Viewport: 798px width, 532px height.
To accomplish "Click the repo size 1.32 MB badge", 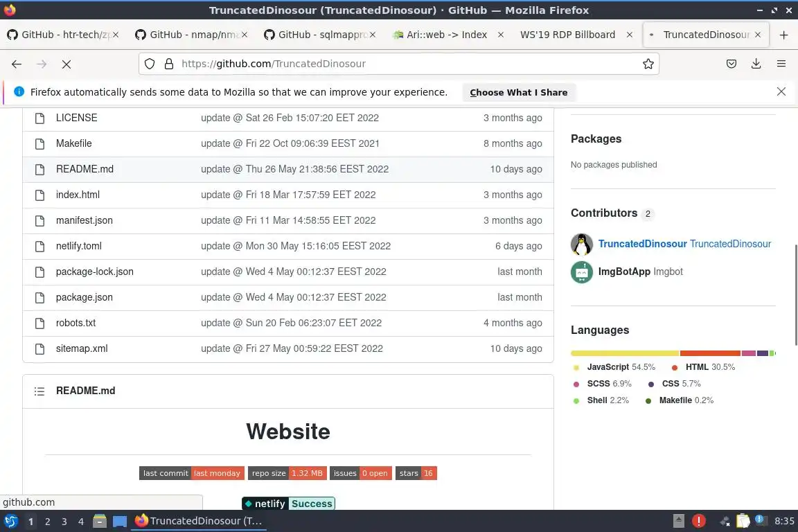I will 287,473.
